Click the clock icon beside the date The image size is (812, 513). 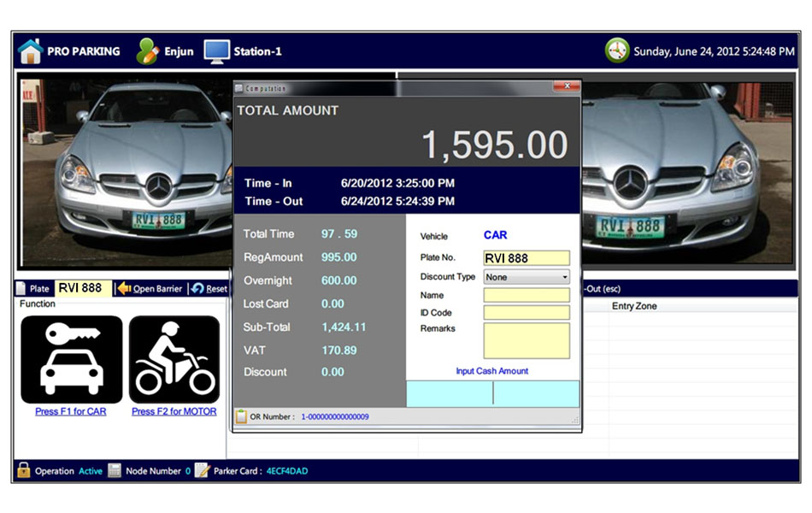click(617, 50)
